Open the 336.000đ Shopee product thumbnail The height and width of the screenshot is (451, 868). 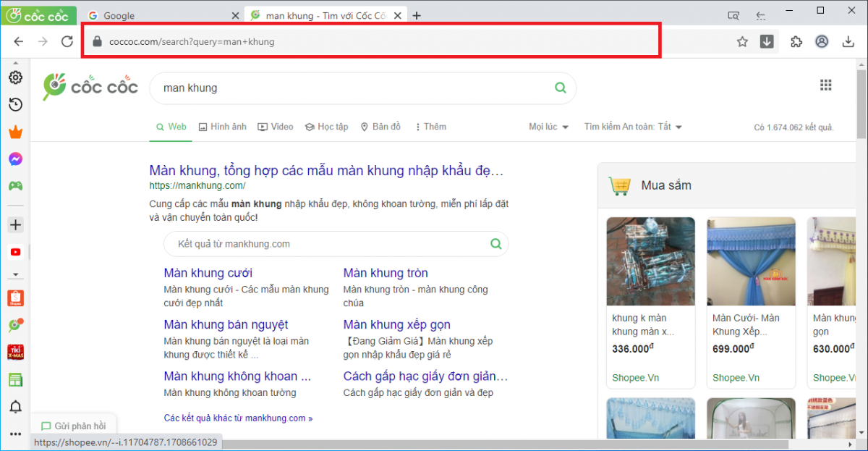(650, 261)
